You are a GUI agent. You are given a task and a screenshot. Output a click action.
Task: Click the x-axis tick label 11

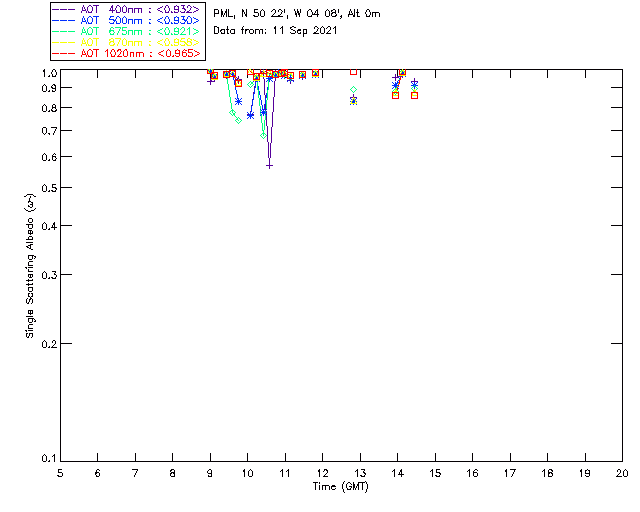[285, 473]
